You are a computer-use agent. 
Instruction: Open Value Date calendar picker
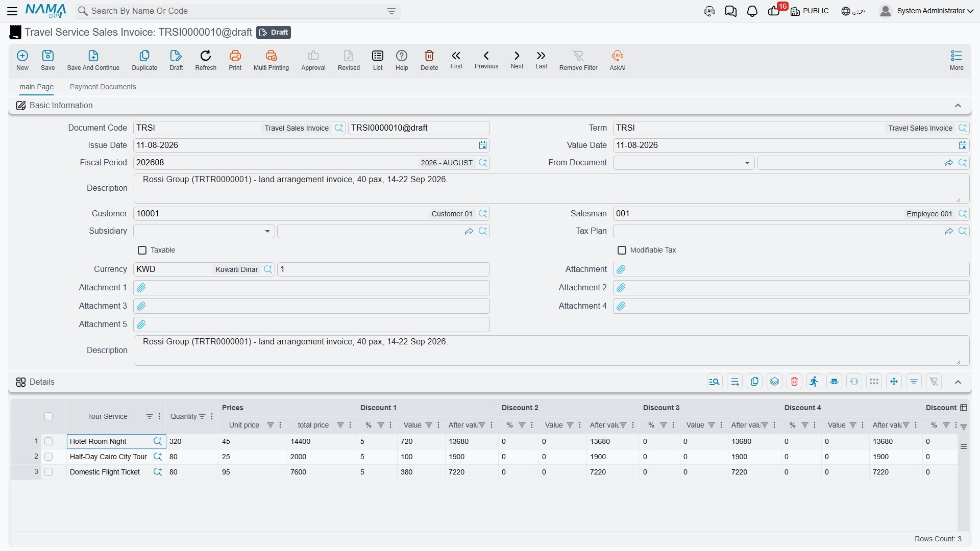tap(963, 145)
